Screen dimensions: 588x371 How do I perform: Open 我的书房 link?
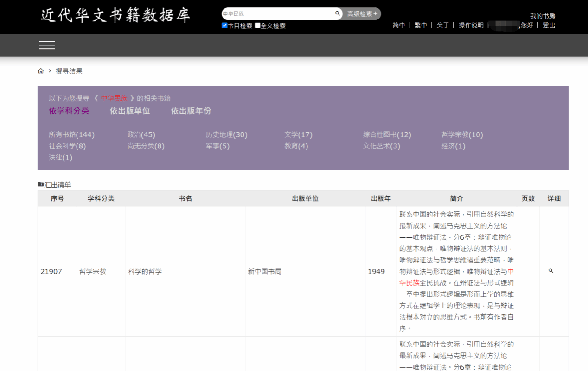pyautogui.click(x=543, y=16)
